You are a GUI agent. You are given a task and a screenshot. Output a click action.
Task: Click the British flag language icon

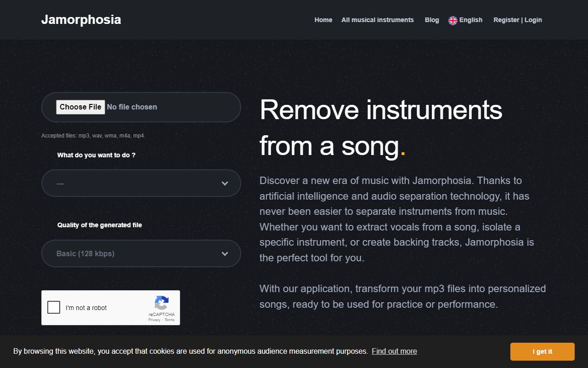point(452,20)
